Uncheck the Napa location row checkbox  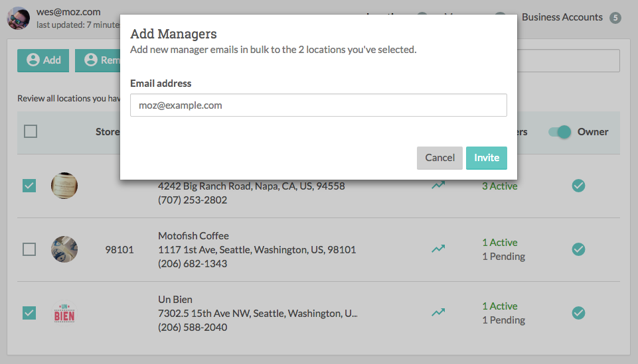click(x=29, y=186)
